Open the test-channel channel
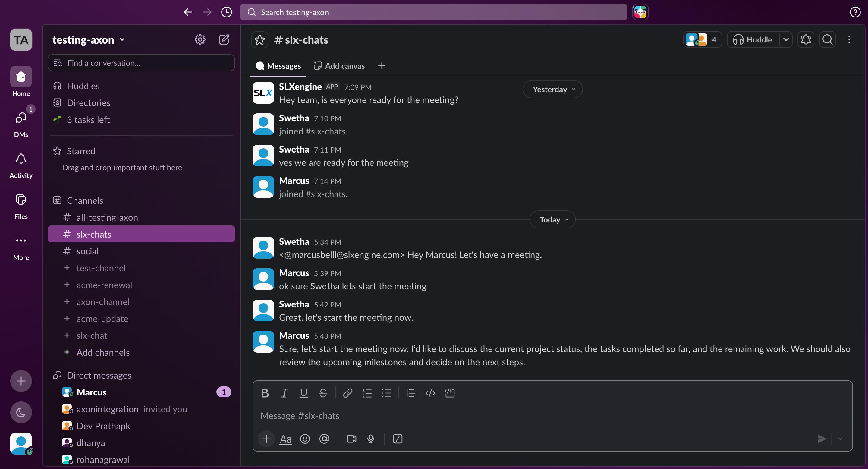868x469 pixels. pos(141,268)
